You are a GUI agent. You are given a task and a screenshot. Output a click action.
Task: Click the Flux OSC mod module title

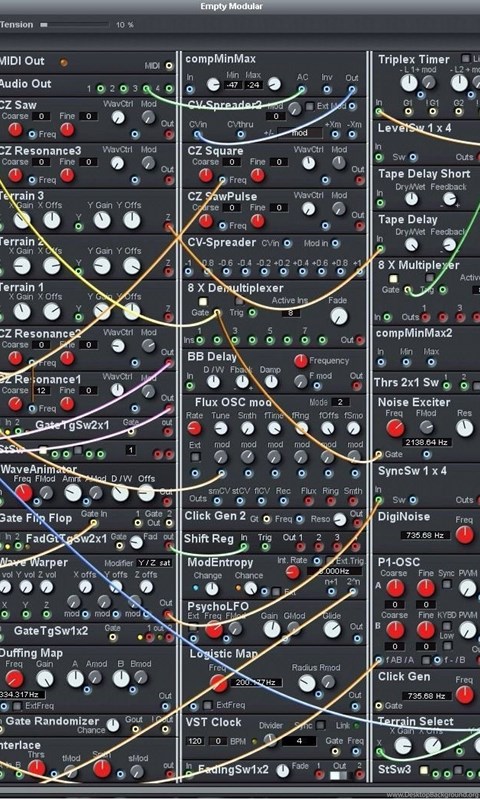(233, 403)
